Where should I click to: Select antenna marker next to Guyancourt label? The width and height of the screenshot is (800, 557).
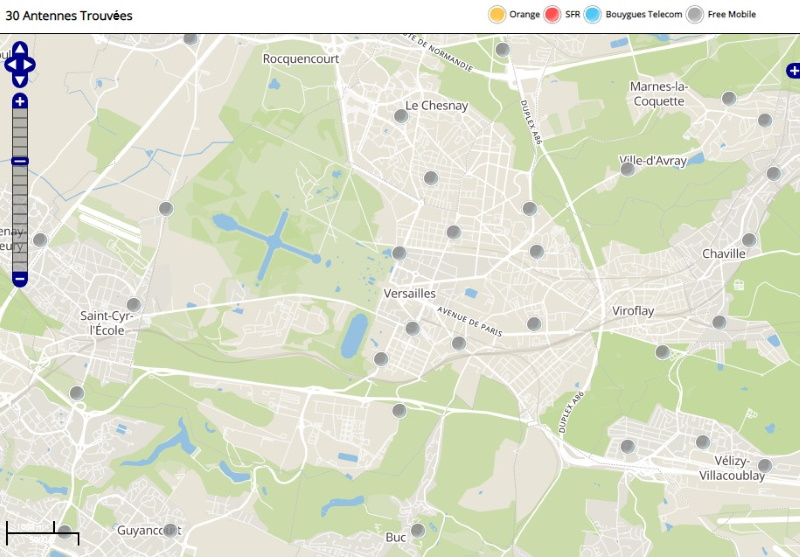pyautogui.click(x=170, y=530)
